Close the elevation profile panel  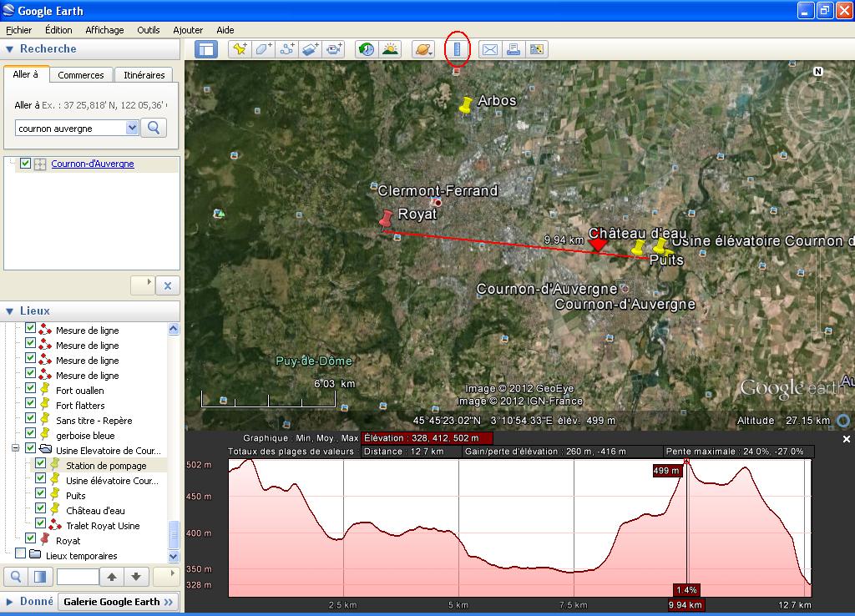click(847, 439)
